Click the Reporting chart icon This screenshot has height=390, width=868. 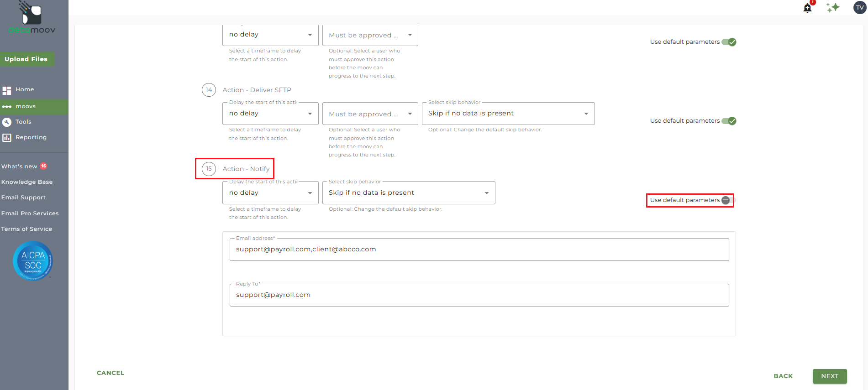coord(7,137)
